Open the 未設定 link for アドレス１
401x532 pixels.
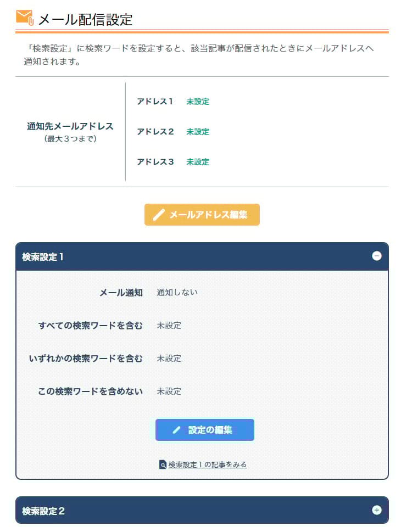(198, 102)
